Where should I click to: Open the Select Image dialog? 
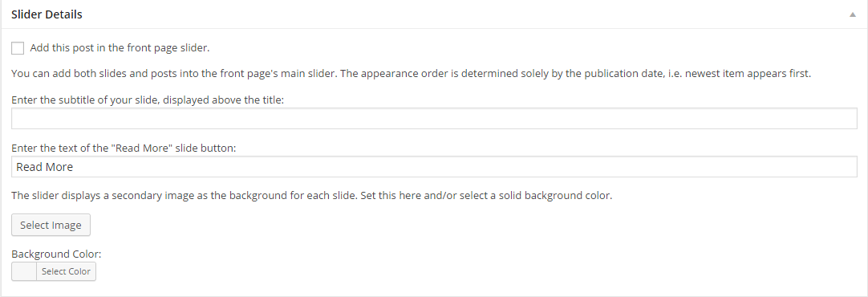pos(51,225)
